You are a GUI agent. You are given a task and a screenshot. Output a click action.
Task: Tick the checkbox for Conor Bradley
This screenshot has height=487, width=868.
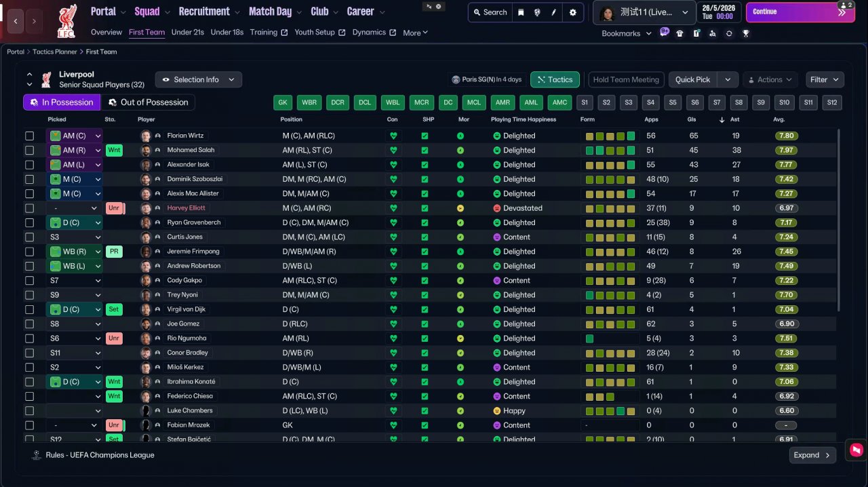point(29,353)
